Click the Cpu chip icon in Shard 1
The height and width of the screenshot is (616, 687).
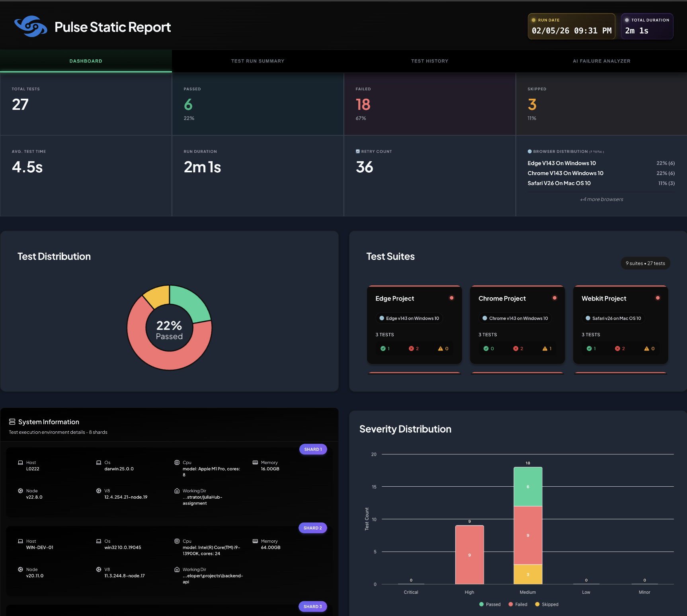177,462
